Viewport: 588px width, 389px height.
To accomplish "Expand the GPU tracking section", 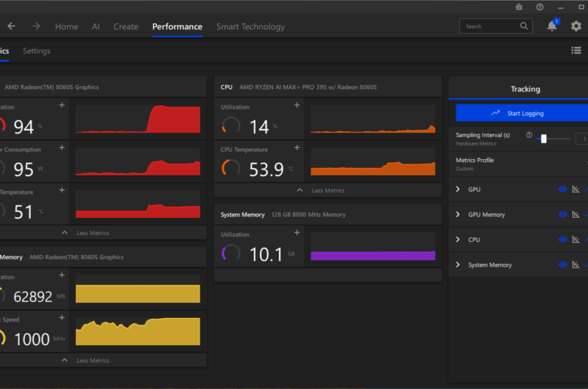I will (458, 189).
